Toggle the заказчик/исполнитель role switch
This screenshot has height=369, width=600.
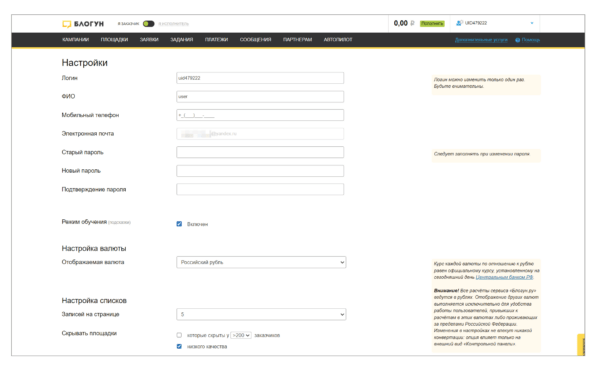point(148,24)
